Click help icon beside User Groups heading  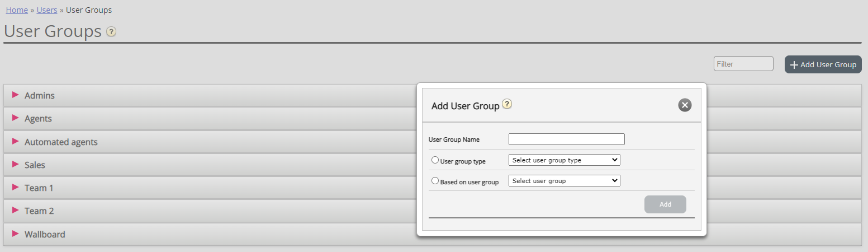tap(111, 32)
